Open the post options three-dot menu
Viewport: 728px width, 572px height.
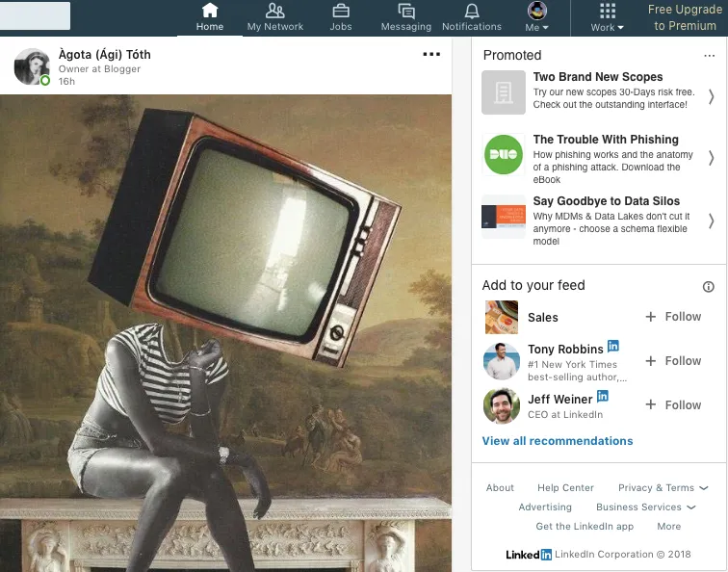pos(431,54)
